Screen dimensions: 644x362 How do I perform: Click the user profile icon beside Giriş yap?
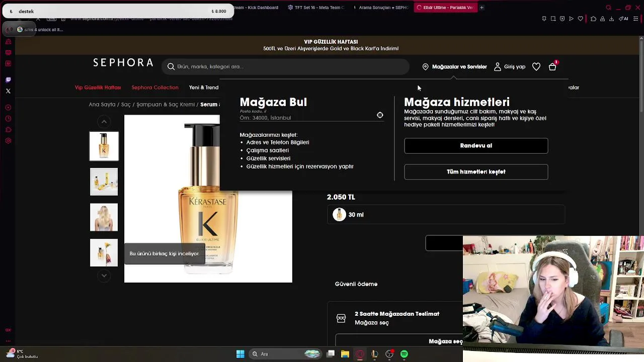click(497, 66)
